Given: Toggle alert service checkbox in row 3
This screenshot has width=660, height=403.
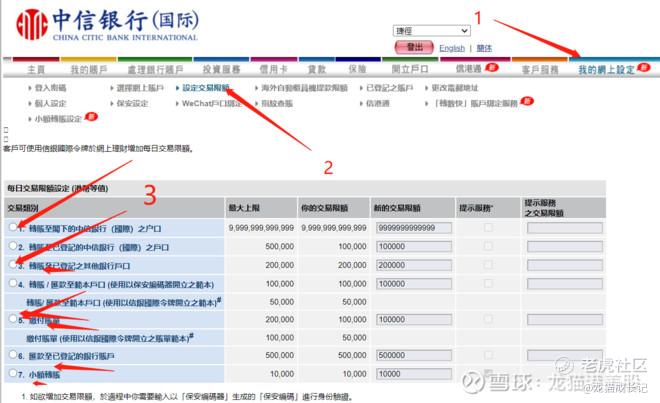Looking at the screenshot, I should pyautogui.click(x=488, y=265).
